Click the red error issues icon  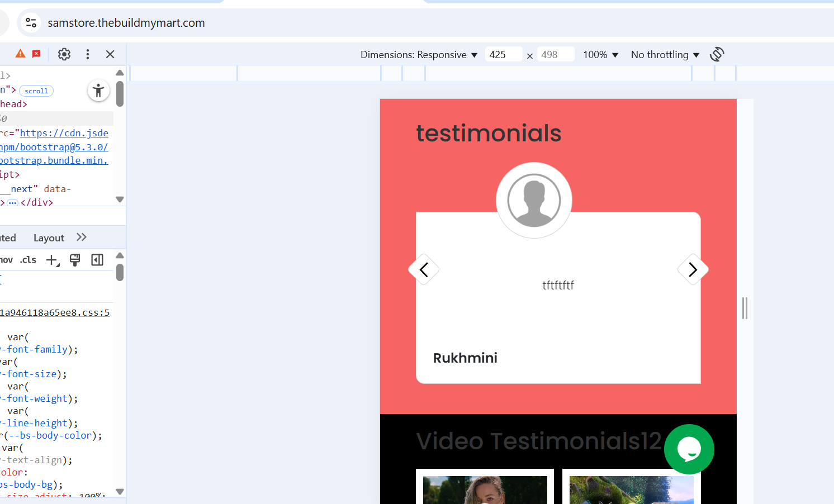36,54
